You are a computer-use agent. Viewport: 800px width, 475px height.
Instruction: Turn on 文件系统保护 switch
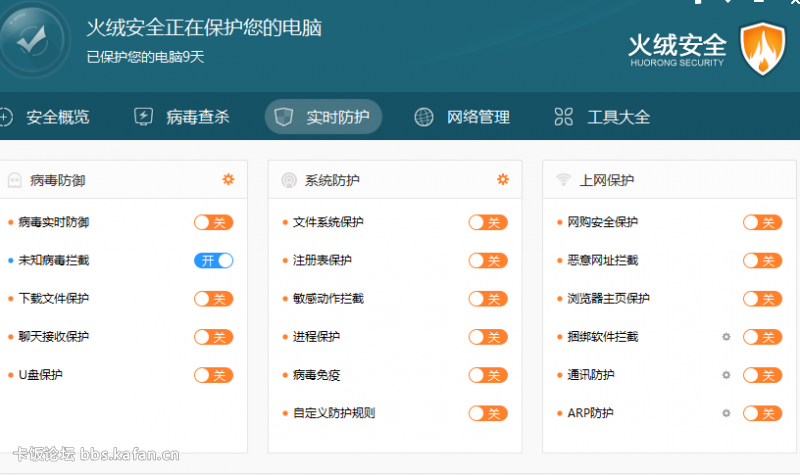[488, 222]
